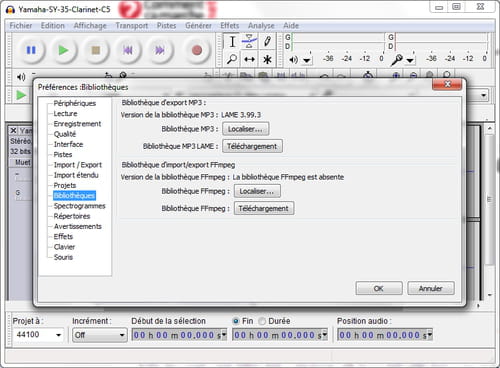Screen dimensions: 500x368
Task: Skip to start with rewind button
Action: tap(128, 50)
